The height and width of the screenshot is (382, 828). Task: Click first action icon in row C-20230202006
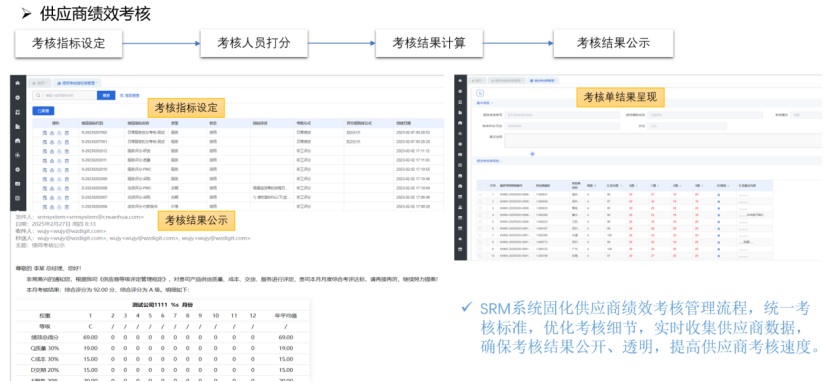point(45,206)
